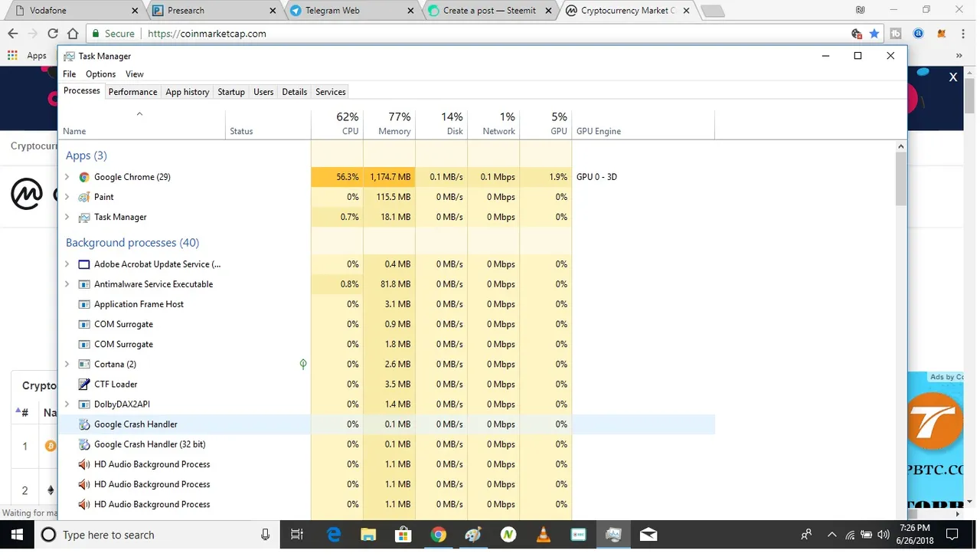Image resolution: width=980 pixels, height=560 pixels.
Task: Reload the page in Chrome
Action: pyautogui.click(x=53, y=34)
